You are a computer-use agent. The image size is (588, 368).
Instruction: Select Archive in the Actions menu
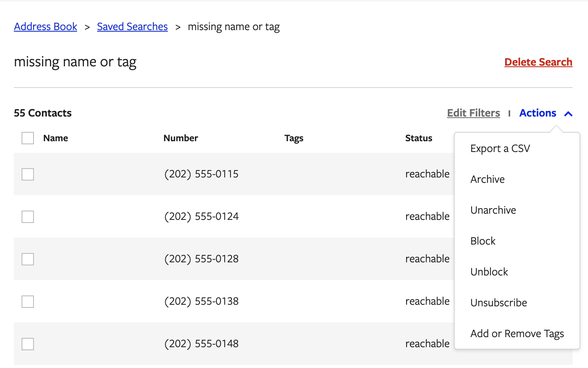(x=487, y=179)
